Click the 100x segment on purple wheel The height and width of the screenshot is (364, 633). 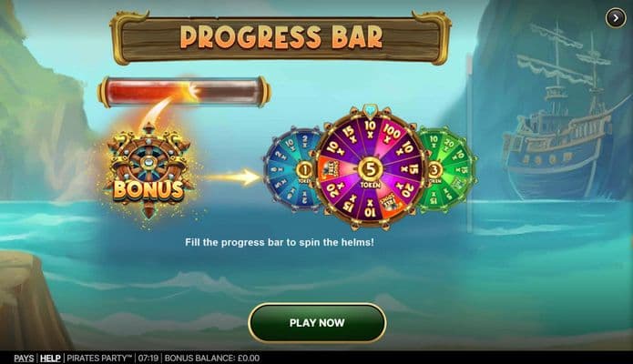(391, 134)
